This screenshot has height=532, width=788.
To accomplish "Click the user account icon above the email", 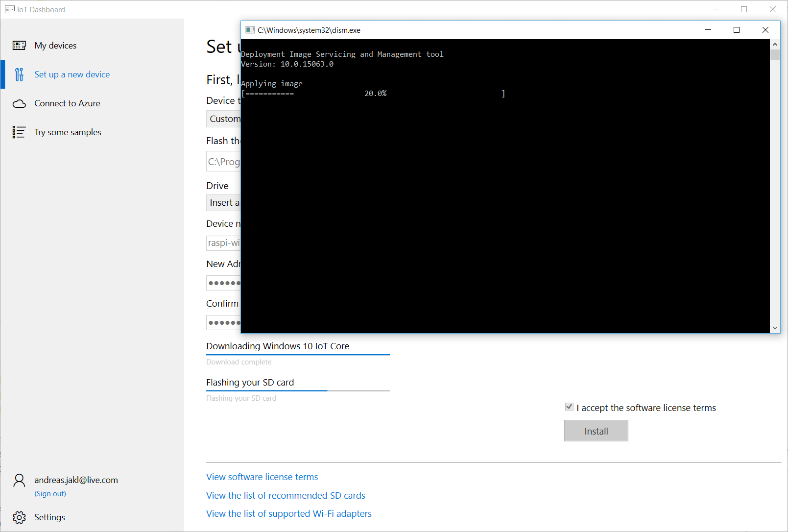I will click(19, 480).
